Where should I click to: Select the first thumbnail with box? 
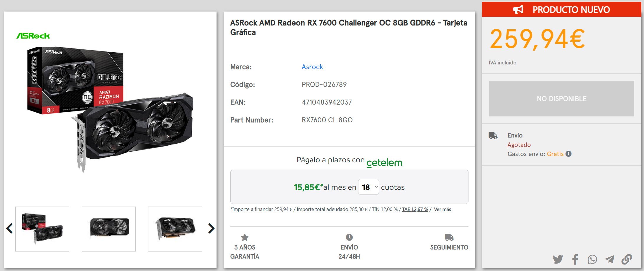pos(42,229)
